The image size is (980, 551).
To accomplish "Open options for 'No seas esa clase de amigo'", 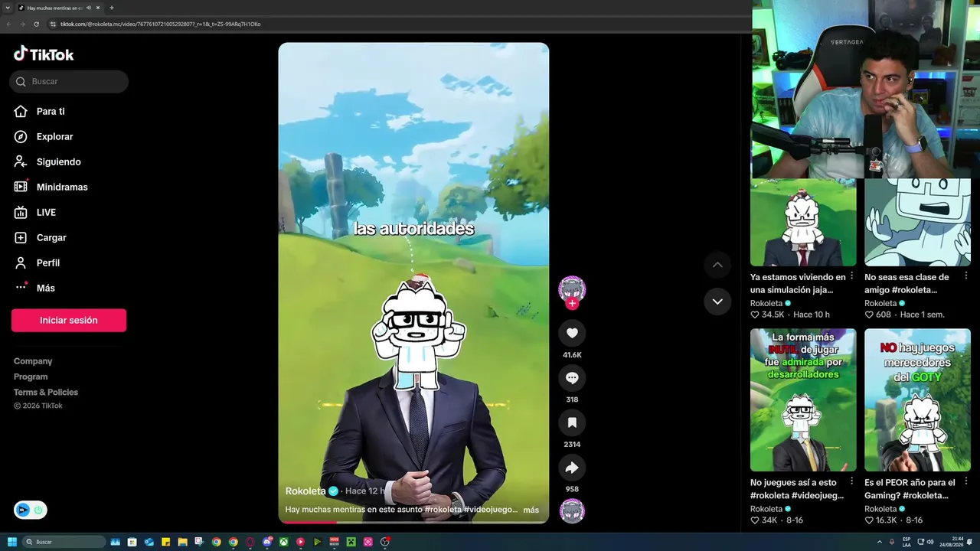I will point(966,276).
